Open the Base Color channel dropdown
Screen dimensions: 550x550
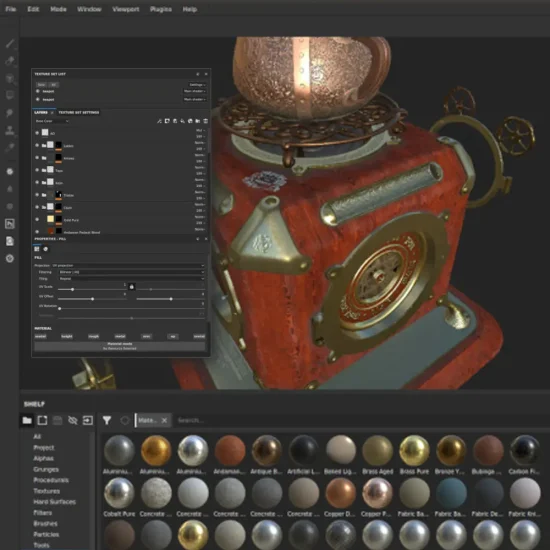tap(52, 121)
